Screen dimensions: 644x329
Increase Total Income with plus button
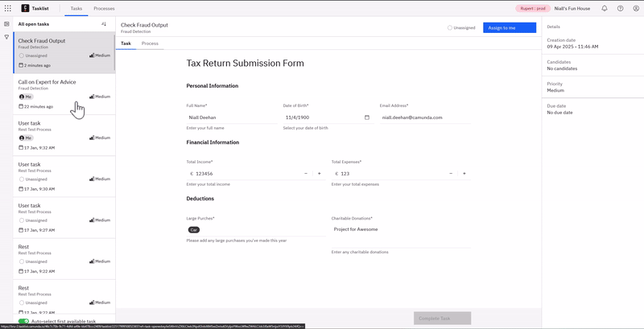(x=320, y=174)
